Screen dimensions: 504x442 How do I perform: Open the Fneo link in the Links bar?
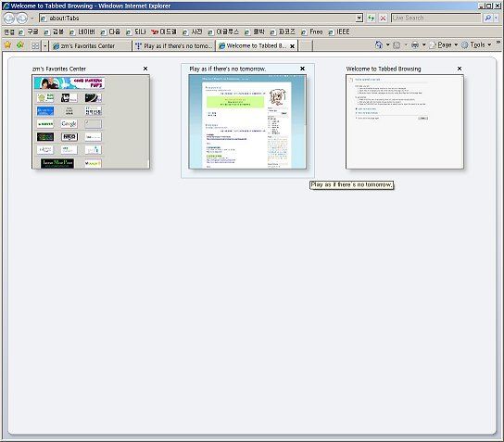coord(312,32)
